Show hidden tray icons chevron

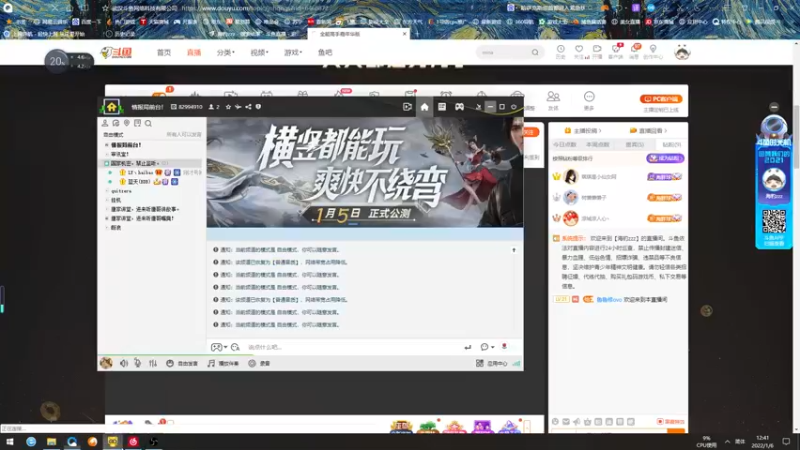tap(727, 441)
